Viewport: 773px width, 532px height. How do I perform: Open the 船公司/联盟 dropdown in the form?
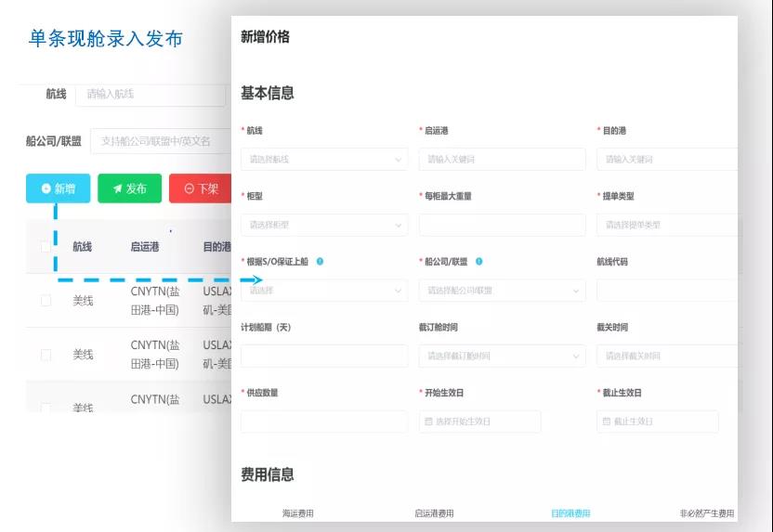tap(502, 291)
